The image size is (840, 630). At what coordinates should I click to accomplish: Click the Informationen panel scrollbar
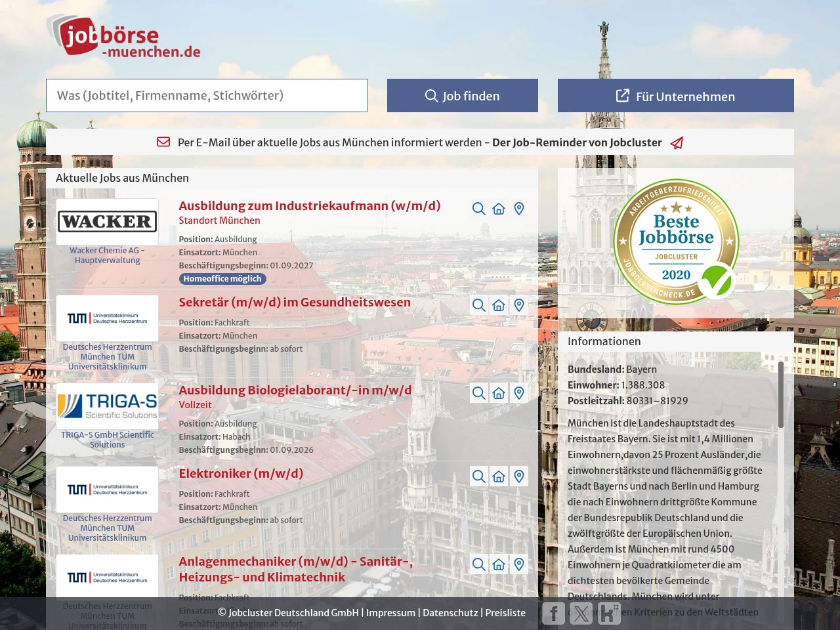(781, 394)
